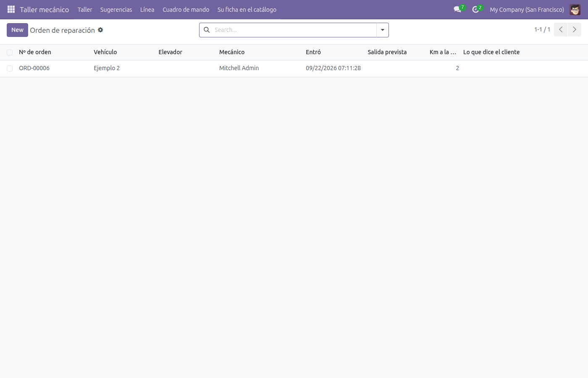The width and height of the screenshot is (588, 378).
Task: Open Su ficha en el catálogo menu
Action: click(x=247, y=10)
